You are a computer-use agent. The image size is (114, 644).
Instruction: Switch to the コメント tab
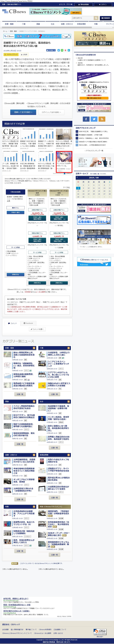(x=13, y=323)
